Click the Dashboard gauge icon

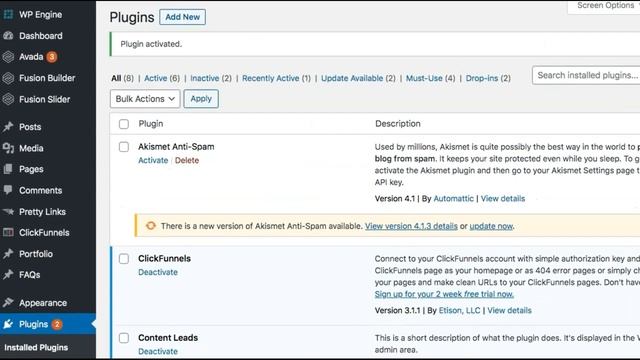coord(8,36)
